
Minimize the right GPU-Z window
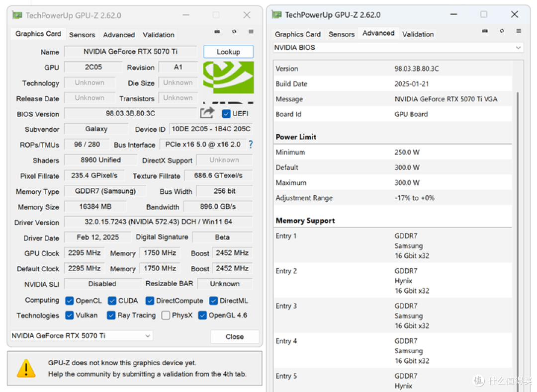point(454,14)
